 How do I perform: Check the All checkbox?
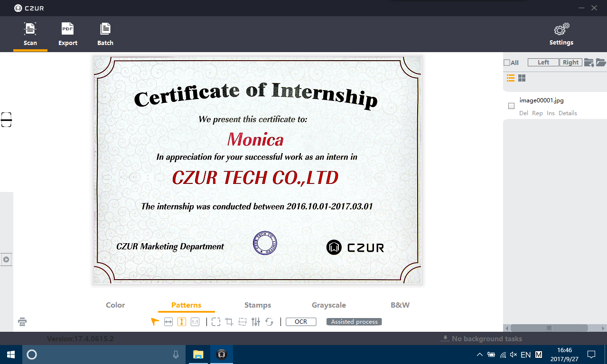pyautogui.click(x=507, y=63)
